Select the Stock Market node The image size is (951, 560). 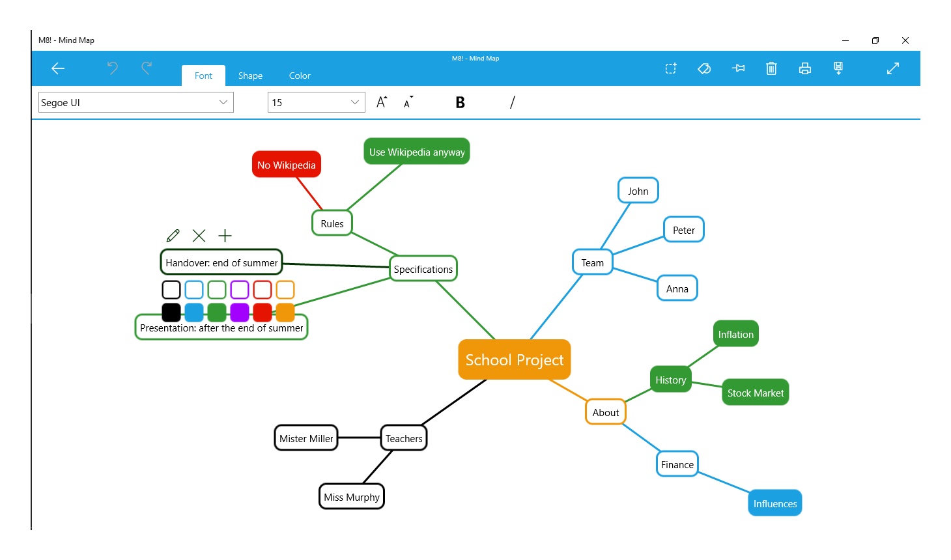click(756, 393)
